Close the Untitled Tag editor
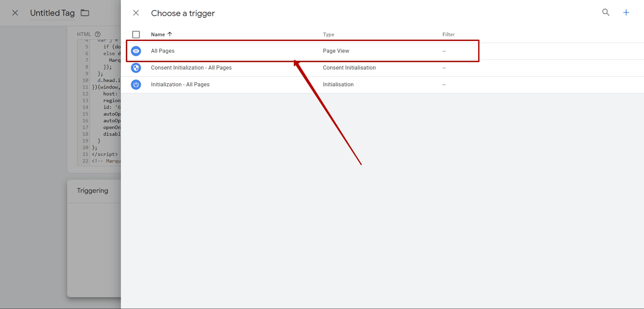The image size is (644, 309). pyautogui.click(x=15, y=13)
